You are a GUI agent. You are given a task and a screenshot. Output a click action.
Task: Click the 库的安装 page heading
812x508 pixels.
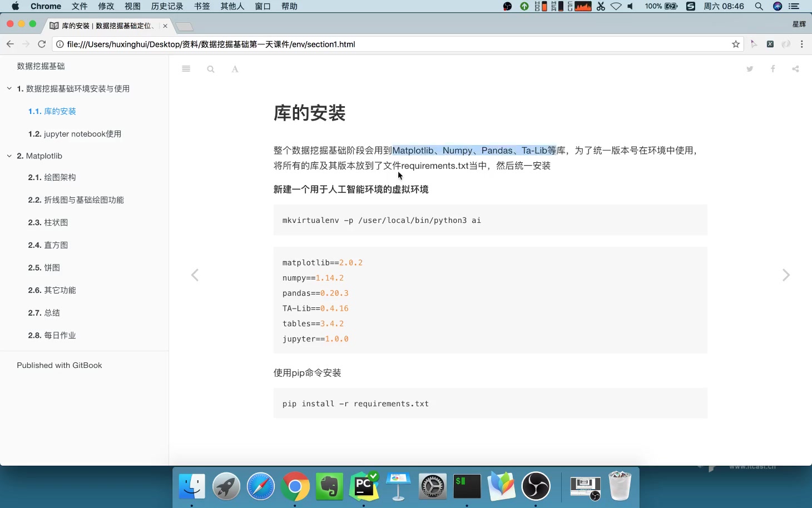point(309,113)
